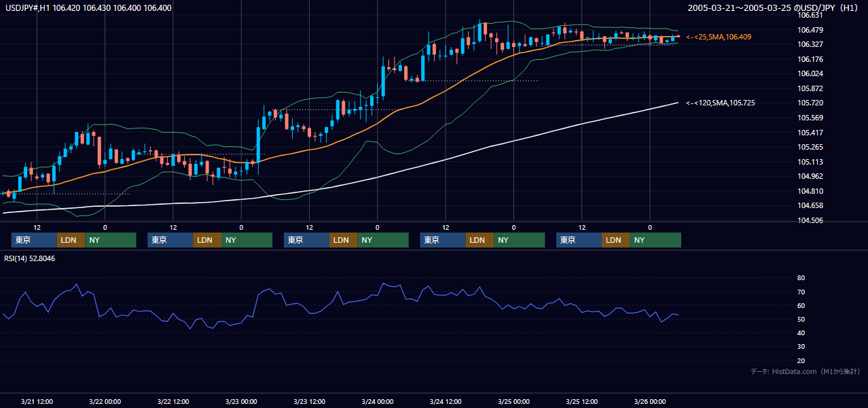Click the 2005-03-21～2005-03-25 USD/JPY（H1） chart title

[774, 8]
